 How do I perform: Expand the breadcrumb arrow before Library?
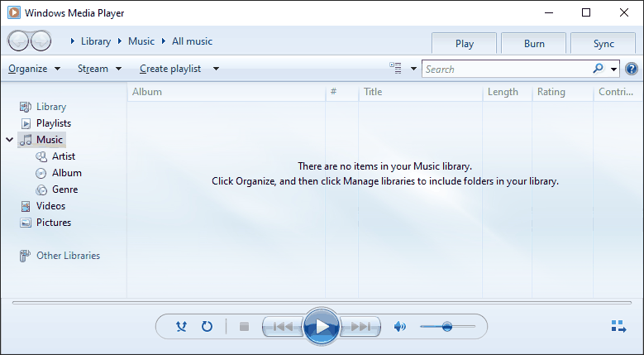tap(73, 41)
